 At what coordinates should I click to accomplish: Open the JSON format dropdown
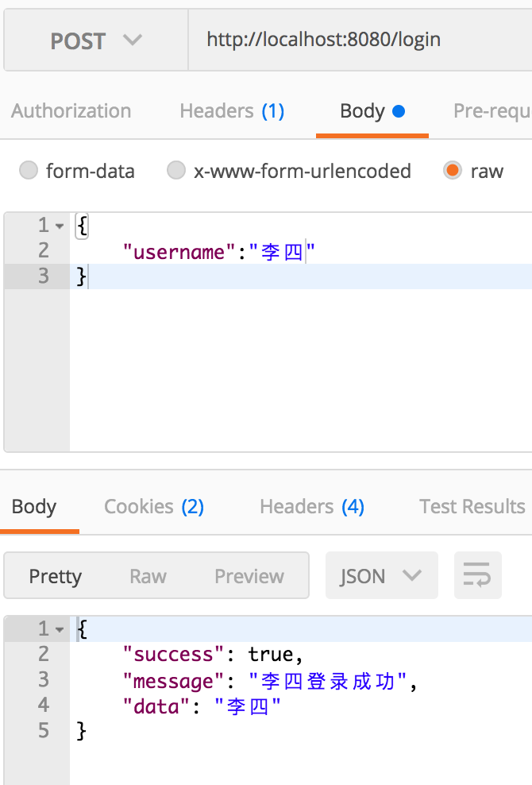tap(381, 575)
